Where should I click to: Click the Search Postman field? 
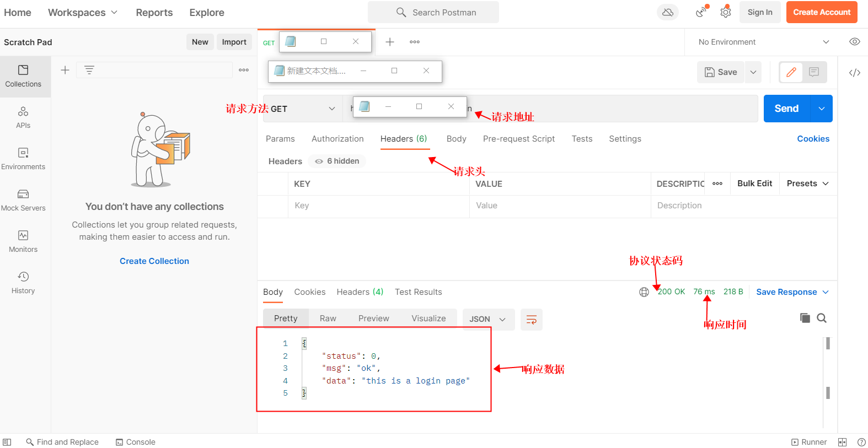tap(433, 12)
